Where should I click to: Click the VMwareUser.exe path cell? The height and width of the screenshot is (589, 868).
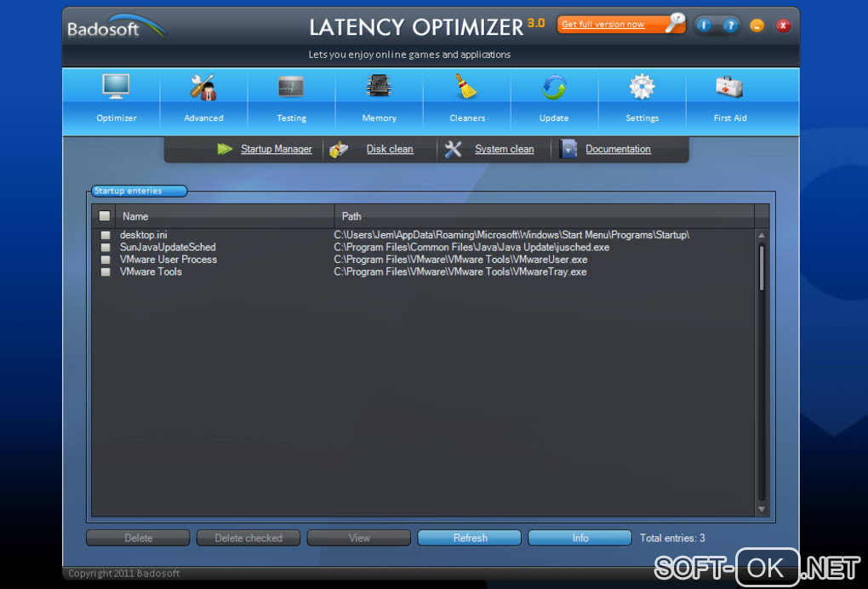pos(460,259)
